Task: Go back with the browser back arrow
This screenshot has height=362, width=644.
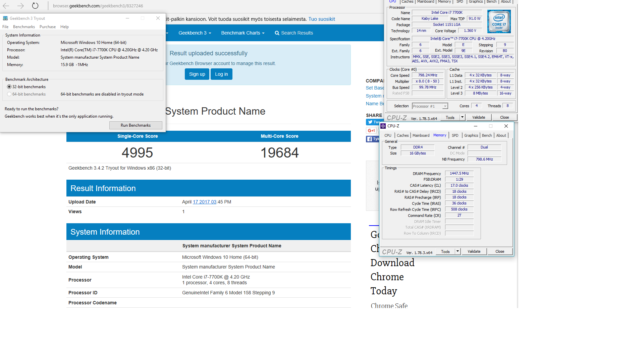Action: (6, 6)
